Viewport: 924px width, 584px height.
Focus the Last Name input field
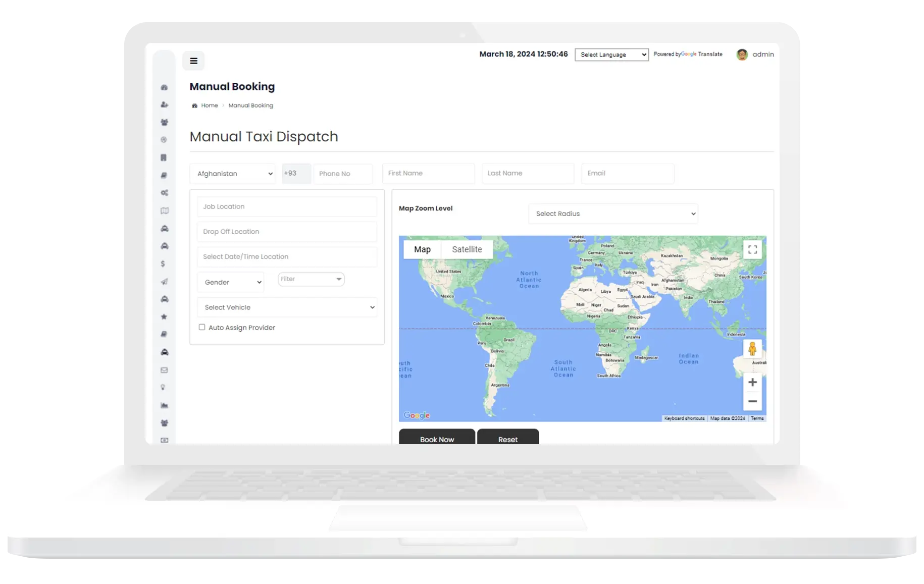[x=528, y=173]
